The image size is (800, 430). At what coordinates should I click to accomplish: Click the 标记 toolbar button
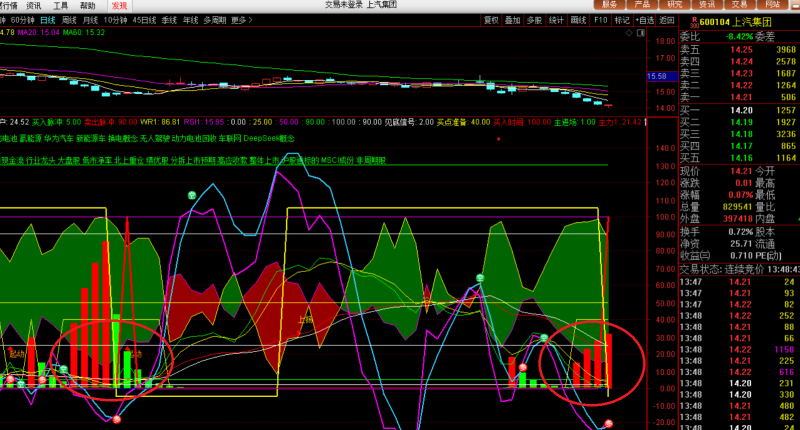point(622,20)
